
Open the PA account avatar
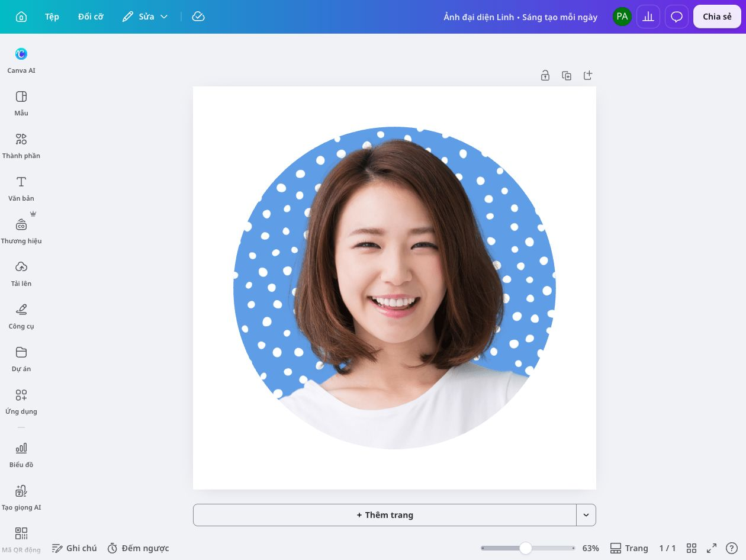click(622, 17)
